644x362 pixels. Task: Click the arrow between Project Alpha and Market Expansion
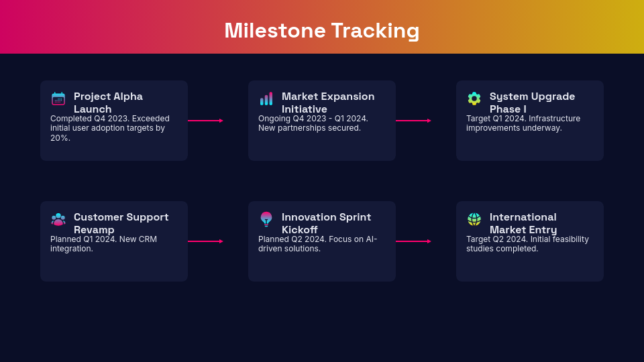pyautogui.click(x=205, y=121)
